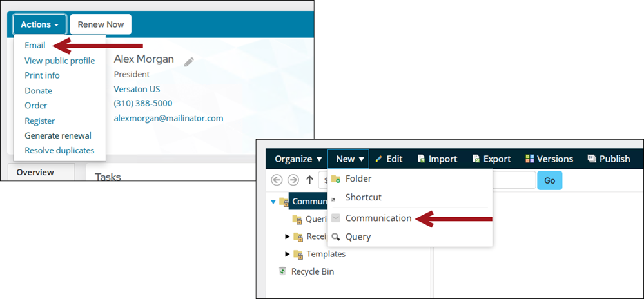Click the Communication envelope icon in menu
The width and height of the screenshot is (644, 299).
point(336,218)
